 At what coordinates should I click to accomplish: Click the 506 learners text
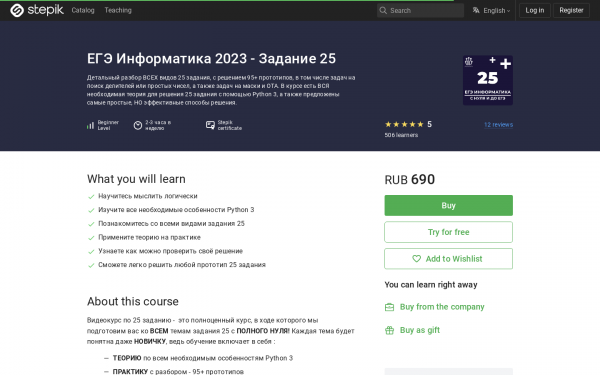tap(401, 135)
